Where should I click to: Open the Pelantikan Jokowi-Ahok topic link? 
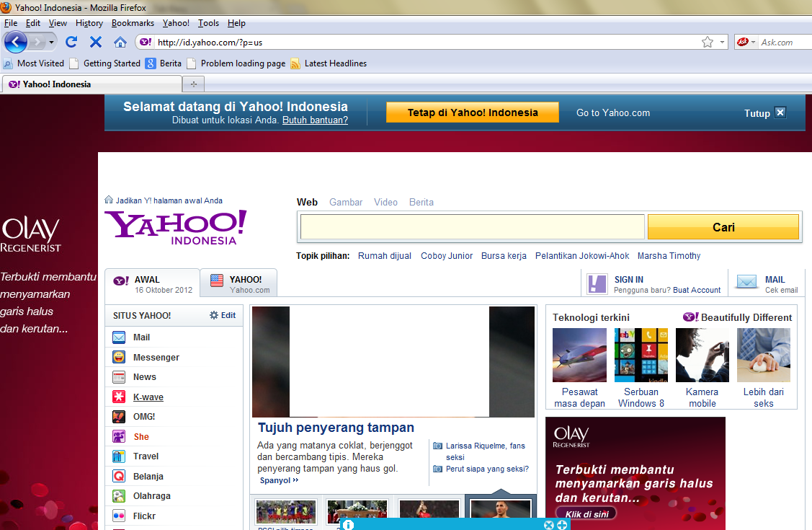(x=582, y=256)
